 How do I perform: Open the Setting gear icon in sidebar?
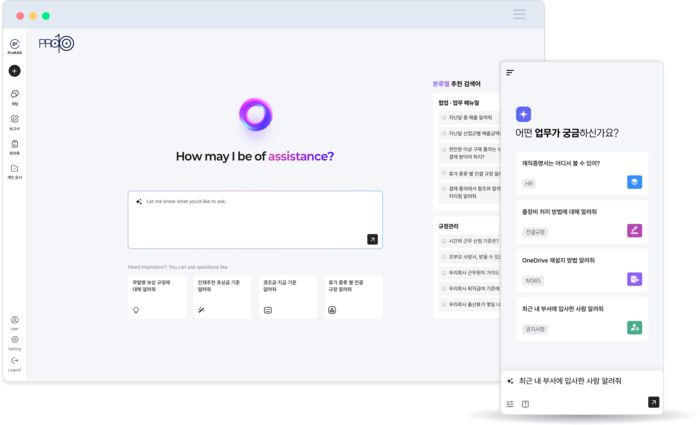[x=14, y=340]
